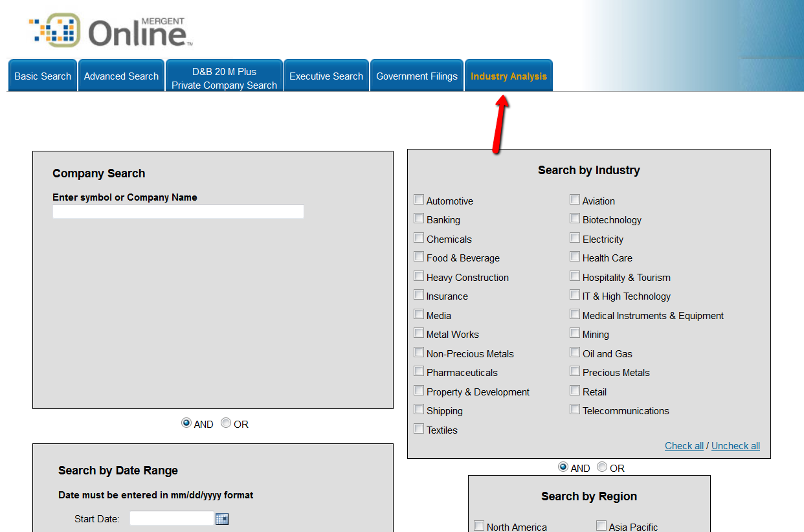Switch to the Basic Search tab

pyautogui.click(x=42, y=76)
